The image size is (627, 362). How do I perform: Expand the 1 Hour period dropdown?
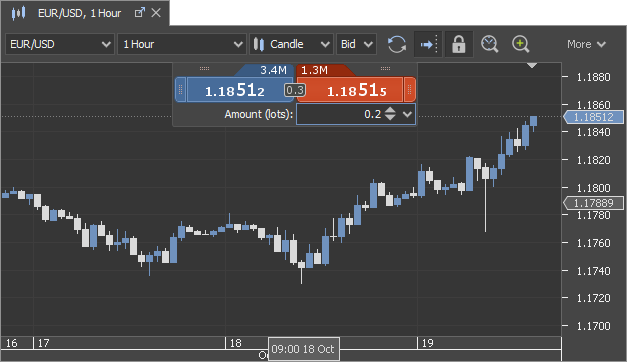point(182,44)
